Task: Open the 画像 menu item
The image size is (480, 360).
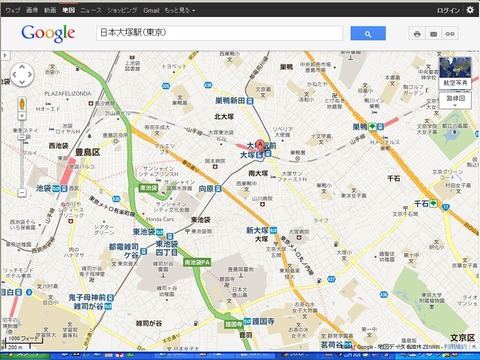Action: click(32, 10)
